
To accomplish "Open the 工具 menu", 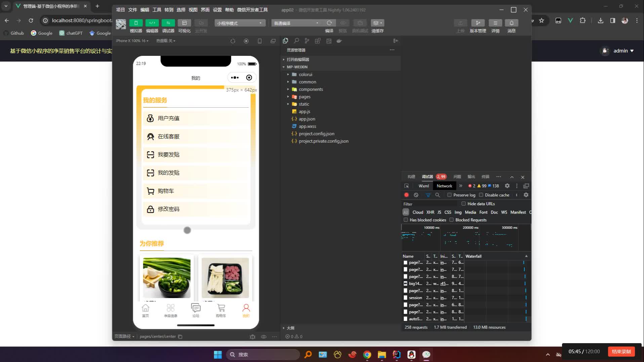I will (157, 10).
